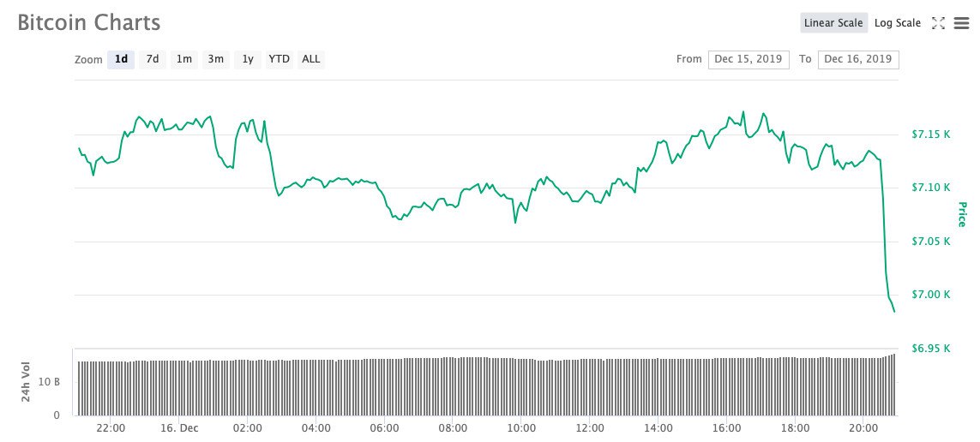The width and height of the screenshot is (980, 442).
Task: Choose the 1y zoom option
Action: 248,59
